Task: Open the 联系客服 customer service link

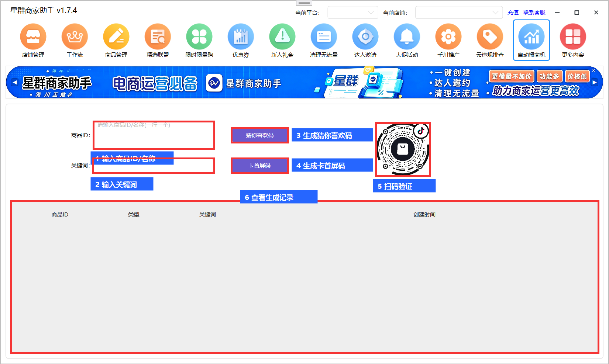Action: click(x=534, y=13)
